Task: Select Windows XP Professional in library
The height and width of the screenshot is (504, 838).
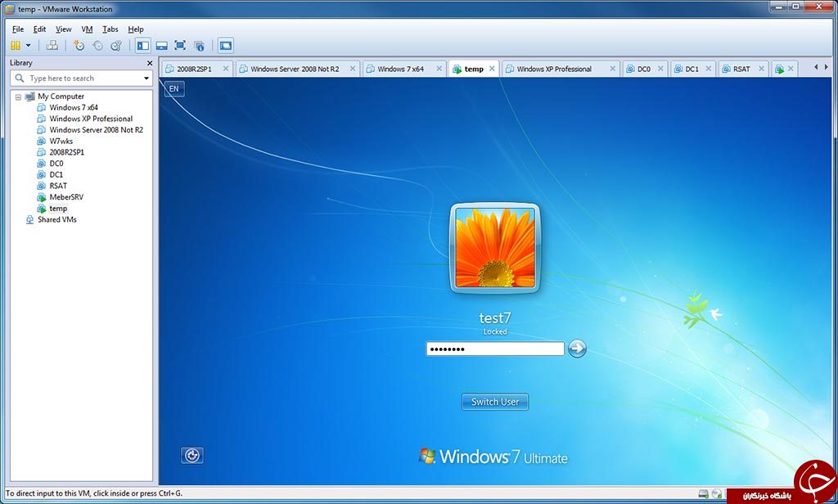Action: [91, 119]
